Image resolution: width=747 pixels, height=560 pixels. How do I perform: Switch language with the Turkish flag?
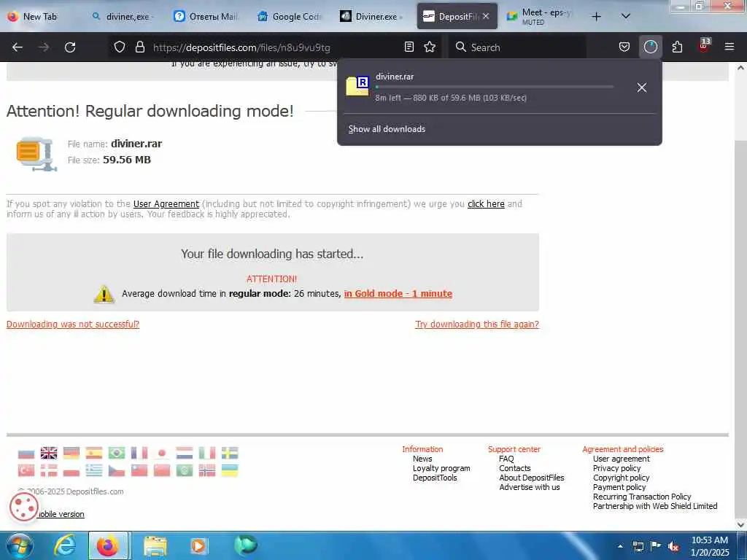coord(26,470)
